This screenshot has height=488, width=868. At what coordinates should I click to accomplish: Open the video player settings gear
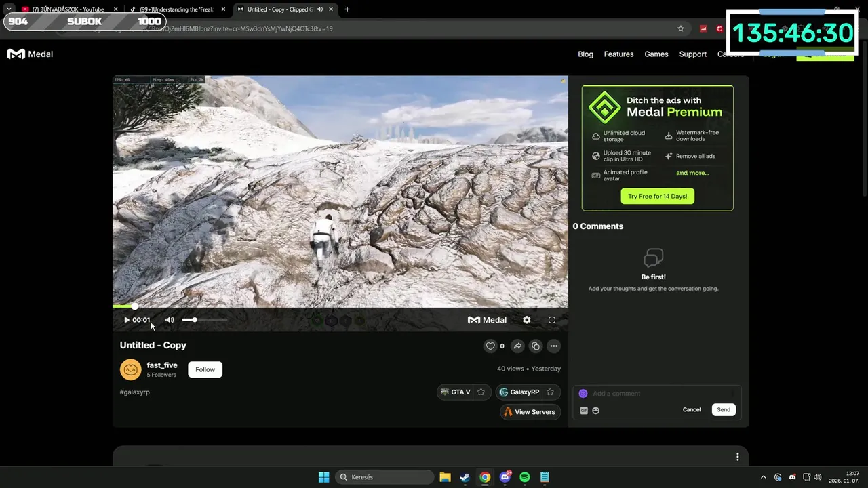pyautogui.click(x=527, y=320)
